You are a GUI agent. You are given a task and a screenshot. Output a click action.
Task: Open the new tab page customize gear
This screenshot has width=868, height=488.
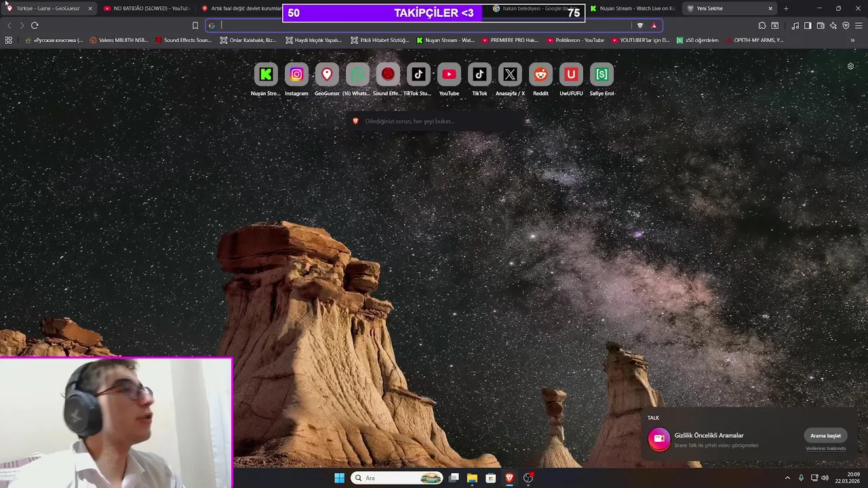coord(850,66)
